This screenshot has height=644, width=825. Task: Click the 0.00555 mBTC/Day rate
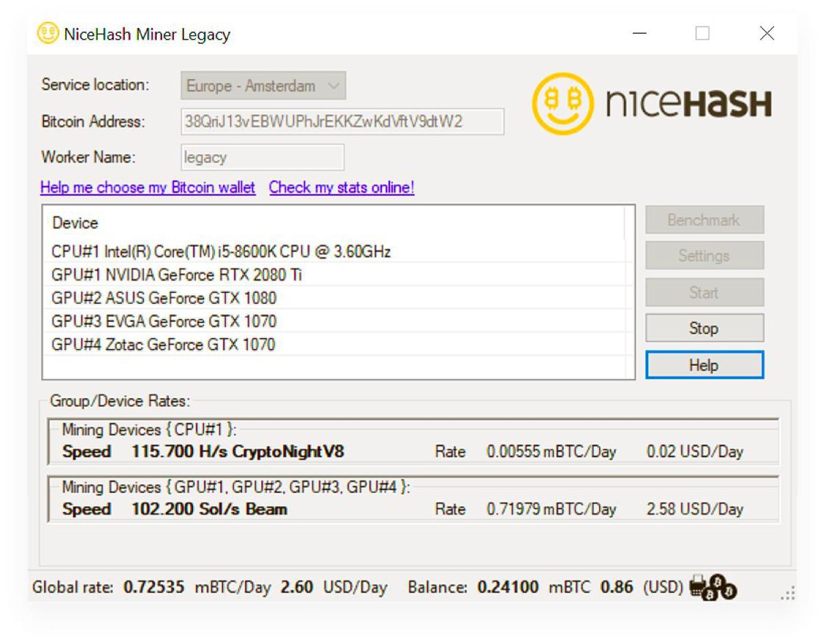pos(551,451)
